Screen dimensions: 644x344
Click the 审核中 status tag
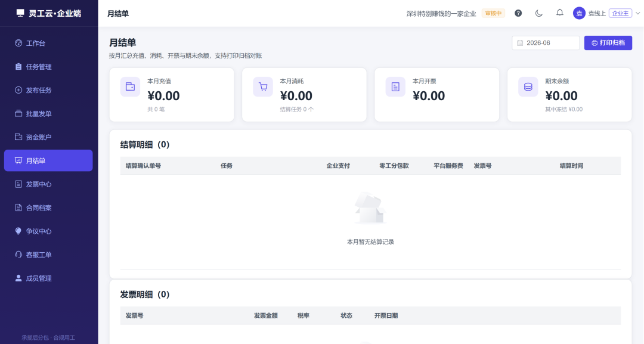point(493,13)
